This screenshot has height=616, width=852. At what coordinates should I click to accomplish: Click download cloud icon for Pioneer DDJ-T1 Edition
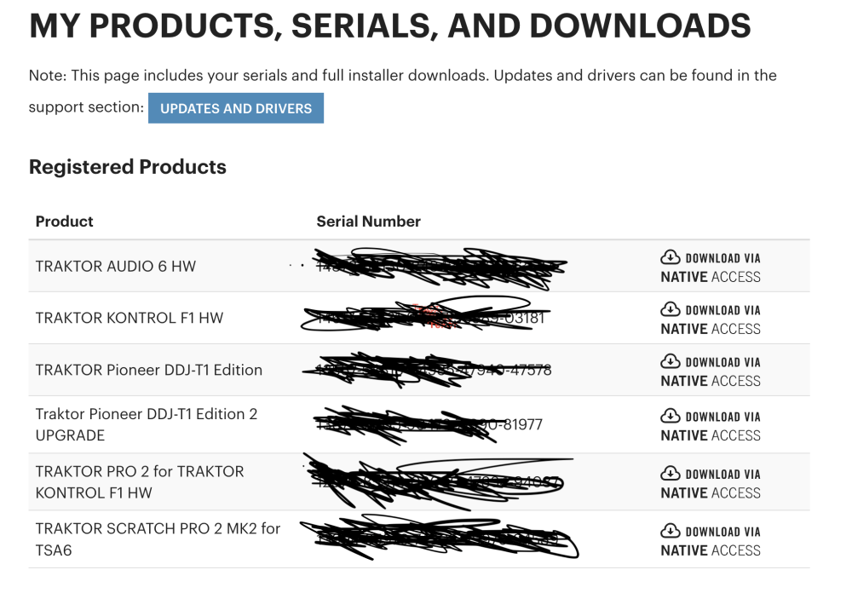click(x=670, y=361)
